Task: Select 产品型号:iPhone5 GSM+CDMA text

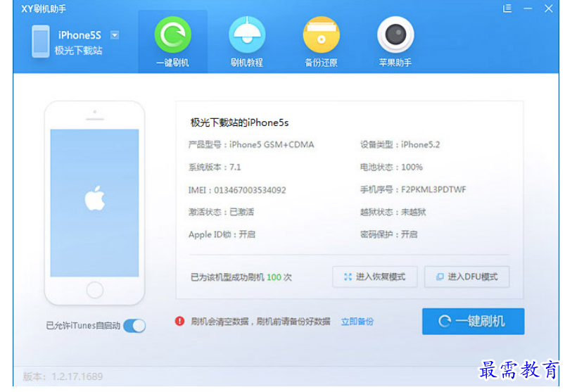Action: coord(251,144)
